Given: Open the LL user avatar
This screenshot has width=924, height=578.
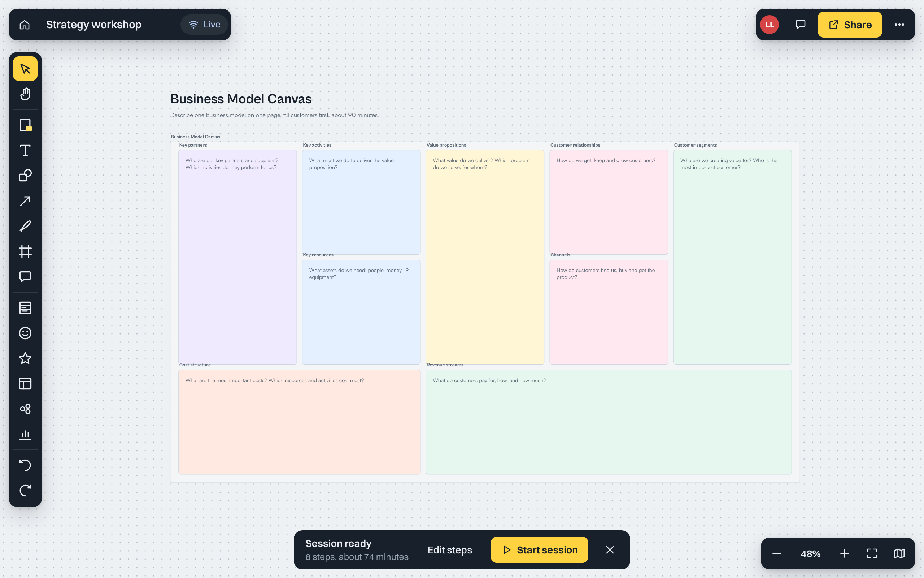Looking at the screenshot, I should point(770,25).
